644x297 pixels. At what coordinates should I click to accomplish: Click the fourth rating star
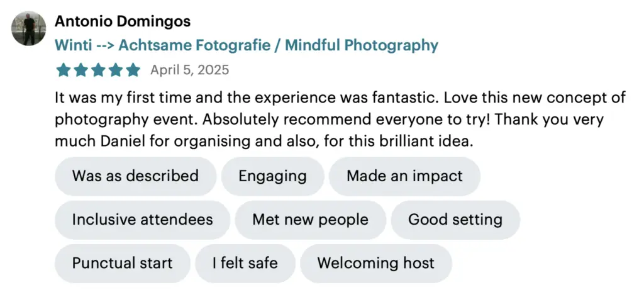[116, 70]
